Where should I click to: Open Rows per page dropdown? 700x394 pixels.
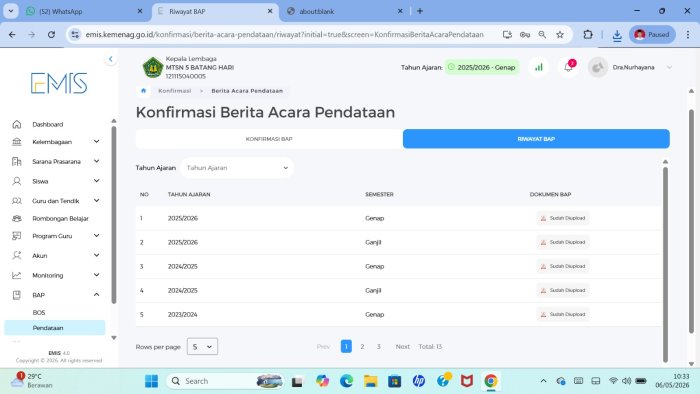tap(202, 347)
